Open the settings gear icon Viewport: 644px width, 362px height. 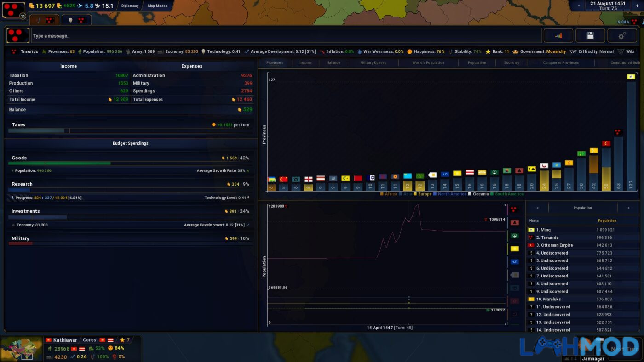(622, 35)
